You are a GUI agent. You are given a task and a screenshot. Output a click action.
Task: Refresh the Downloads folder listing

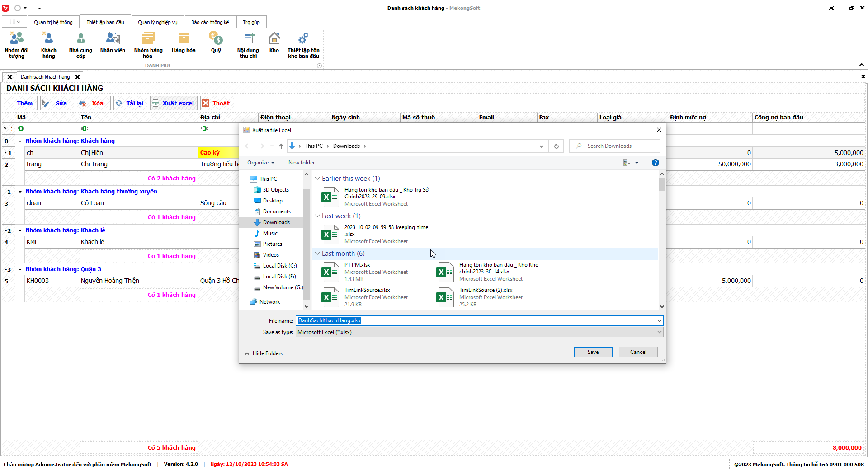coord(557,146)
